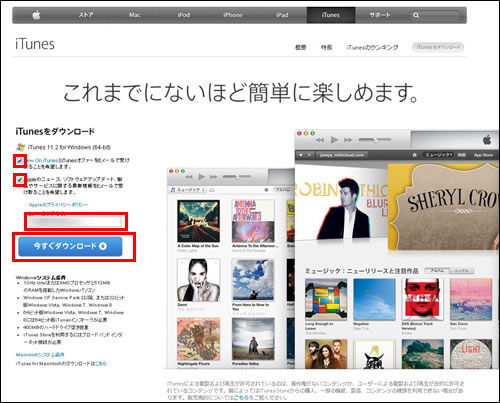Open the 特長 sub-navigation link
The width and height of the screenshot is (500, 403).
pos(326,47)
